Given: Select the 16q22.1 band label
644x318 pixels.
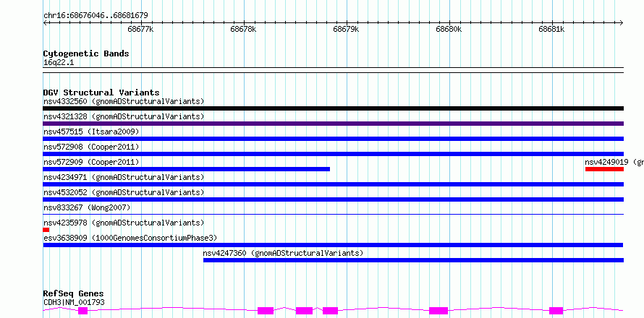Looking at the screenshot, I should click(59, 62).
